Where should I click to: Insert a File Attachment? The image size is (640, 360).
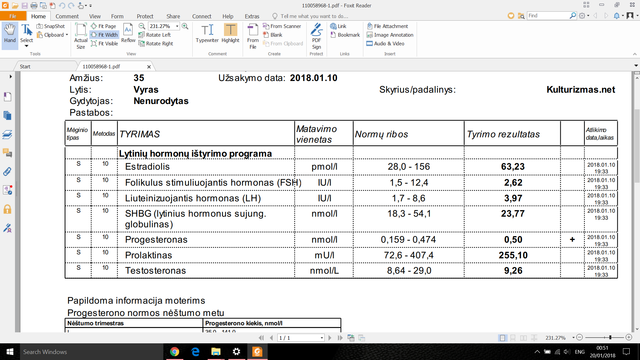pos(387,26)
